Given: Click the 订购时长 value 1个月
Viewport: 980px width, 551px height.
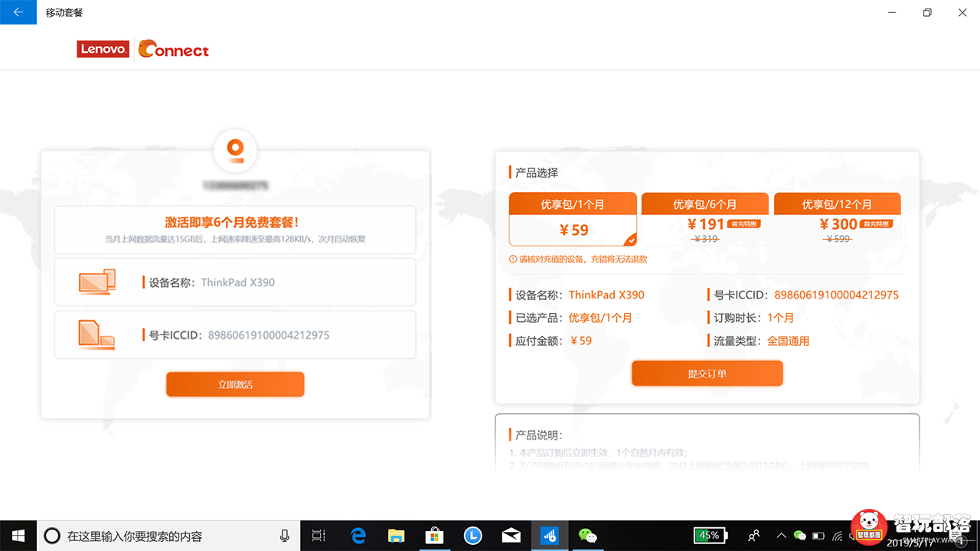Looking at the screenshot, I should (781, 318).
